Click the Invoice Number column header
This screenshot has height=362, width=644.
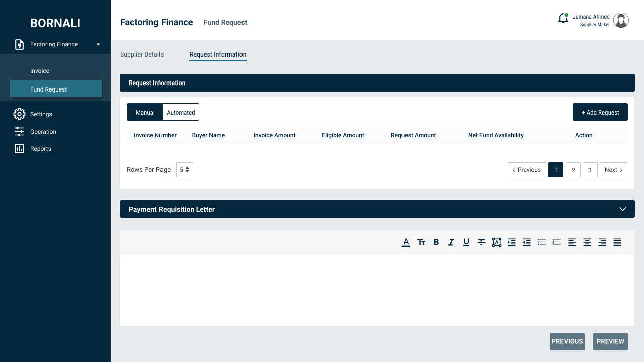coord(155,135)
